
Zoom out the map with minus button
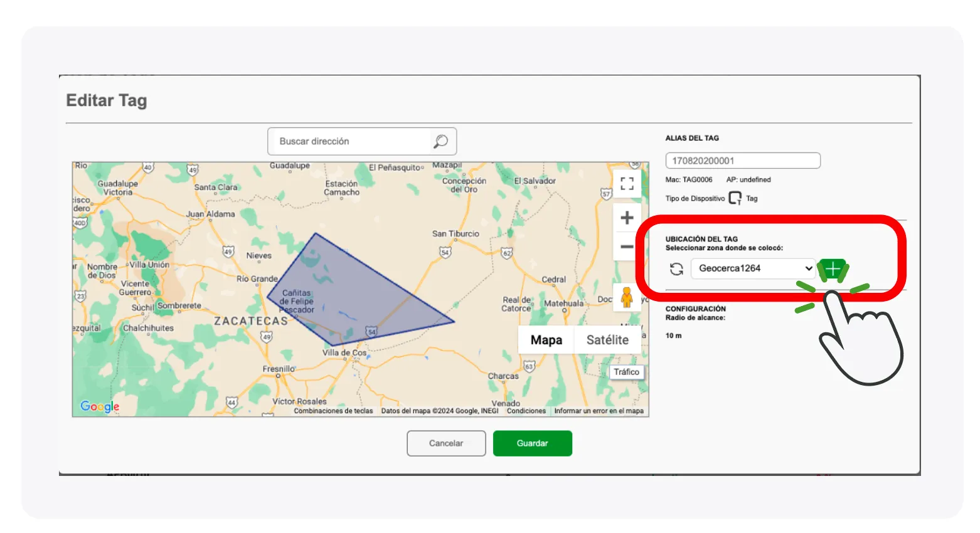tap(627, 246)
